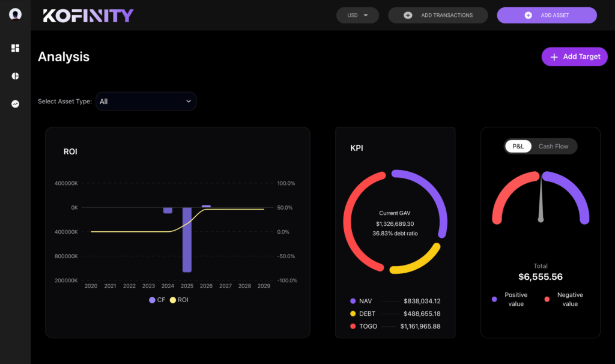Toggle the ROI line in chart legend
The width and height of the screenshot is (615, 364).
coord(179,300)
